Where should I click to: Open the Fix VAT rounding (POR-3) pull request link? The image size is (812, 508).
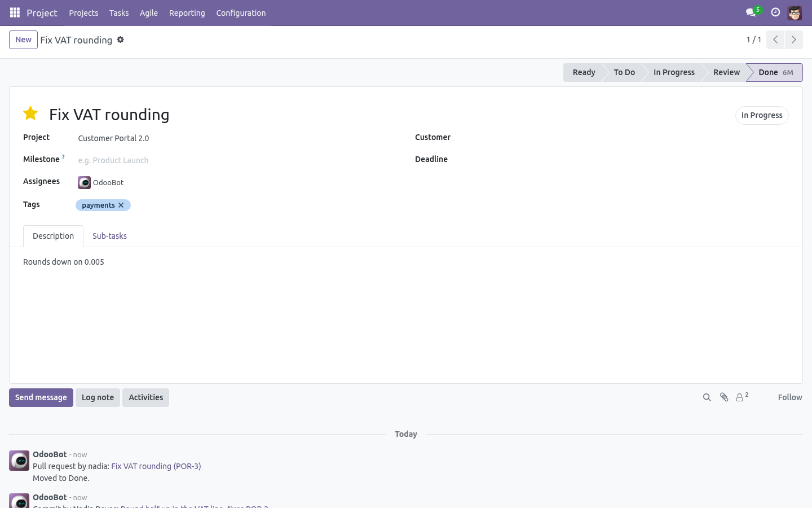[156, 466]
